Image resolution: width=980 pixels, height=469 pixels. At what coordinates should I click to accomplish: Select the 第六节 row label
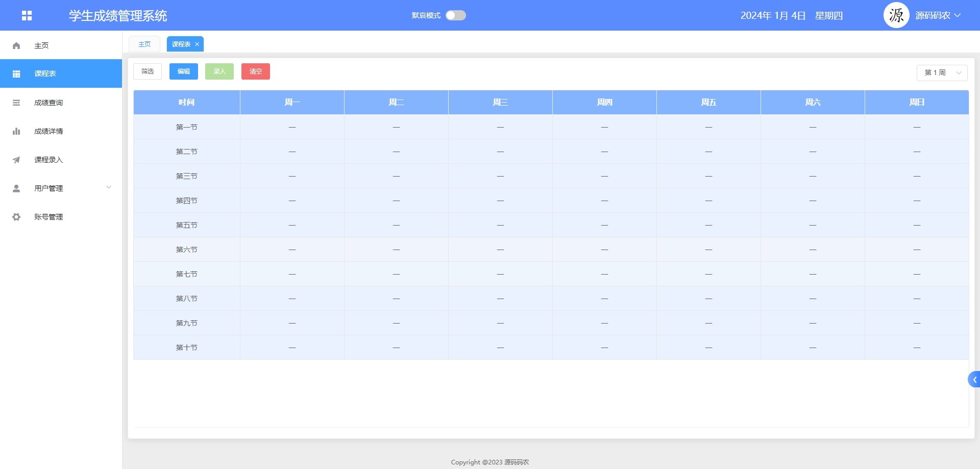(x=187, y=250)
